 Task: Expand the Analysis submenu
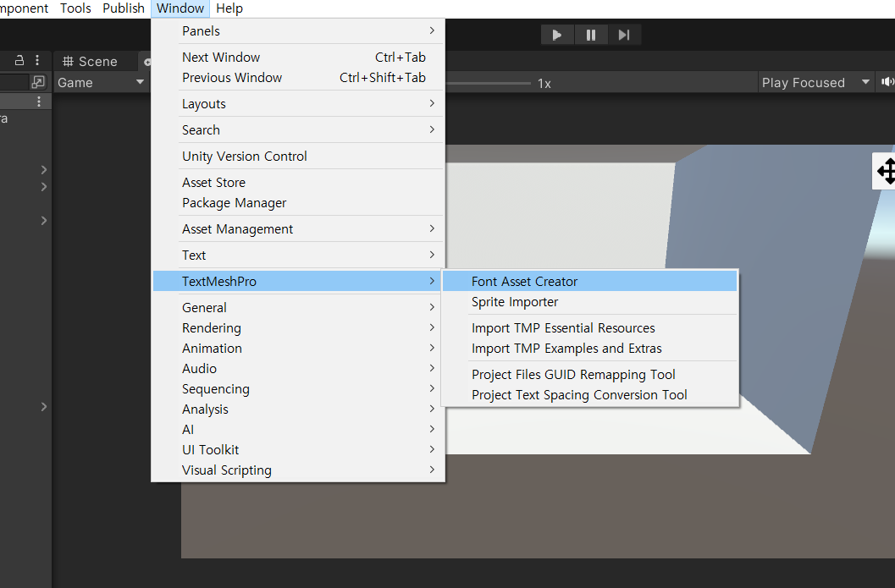click(x=298, y=409)
